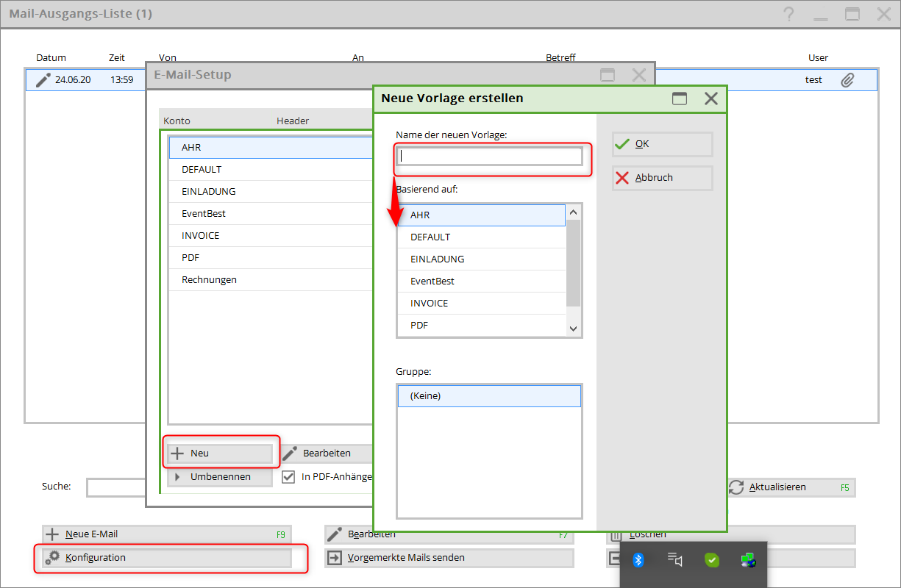
Task: Click the network computers tray icon
Action: [x=749, y=560]
